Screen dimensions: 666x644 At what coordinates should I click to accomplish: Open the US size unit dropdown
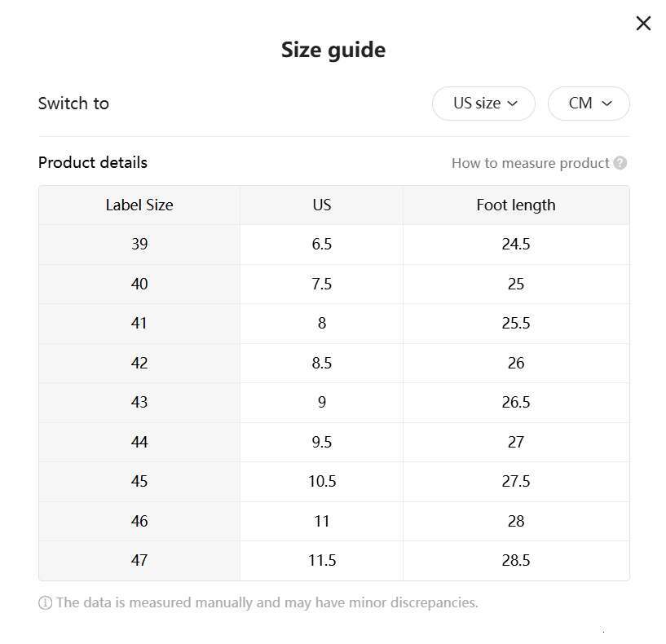(x=483, y=104)
